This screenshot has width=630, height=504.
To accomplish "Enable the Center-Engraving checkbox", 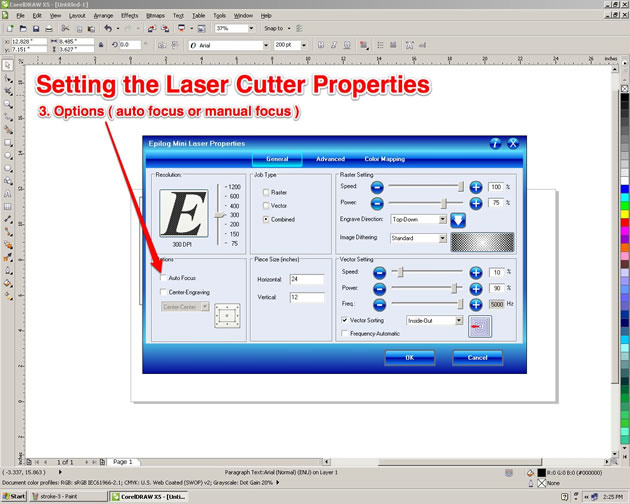I will (x=163, y=292).
